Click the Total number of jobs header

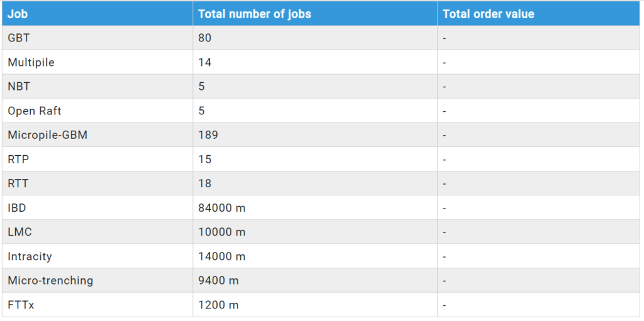pyautogui.click(x=254, y=14)
